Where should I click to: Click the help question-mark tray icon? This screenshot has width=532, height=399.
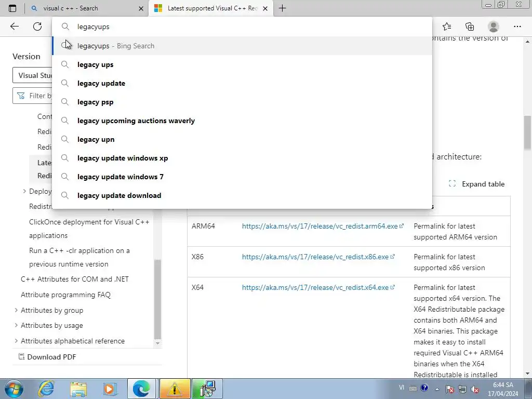pos(424,388)
